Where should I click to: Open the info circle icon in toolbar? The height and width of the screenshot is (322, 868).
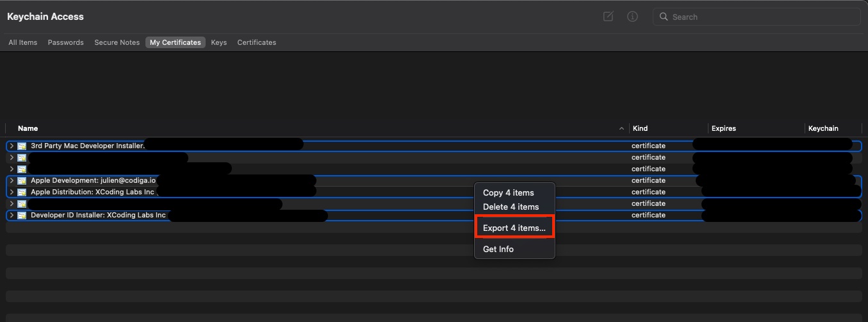coord(632,17)
